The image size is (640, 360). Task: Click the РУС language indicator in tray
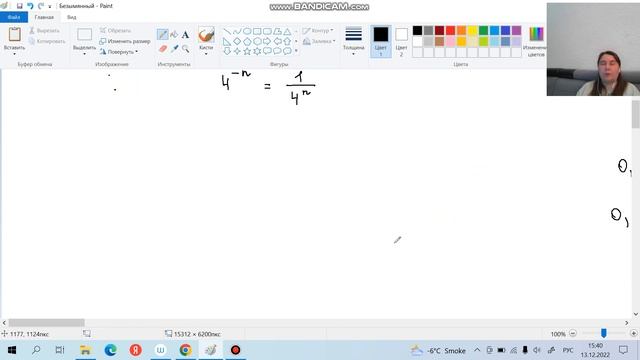point(568,350)
